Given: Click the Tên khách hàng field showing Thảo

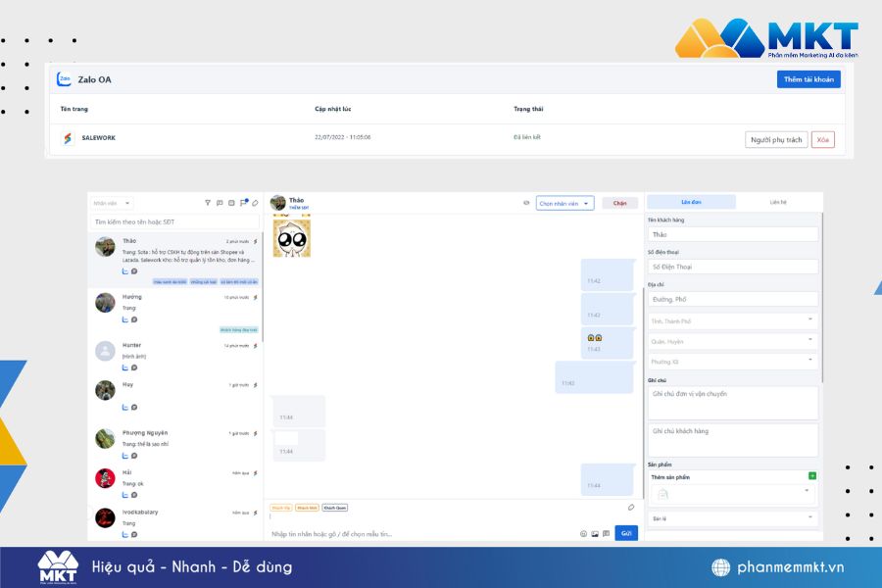Looking at the screenshot, I should coord(733,234).
